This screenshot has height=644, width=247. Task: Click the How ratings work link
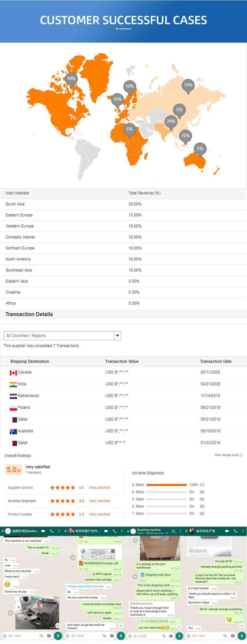coord(227,455)
